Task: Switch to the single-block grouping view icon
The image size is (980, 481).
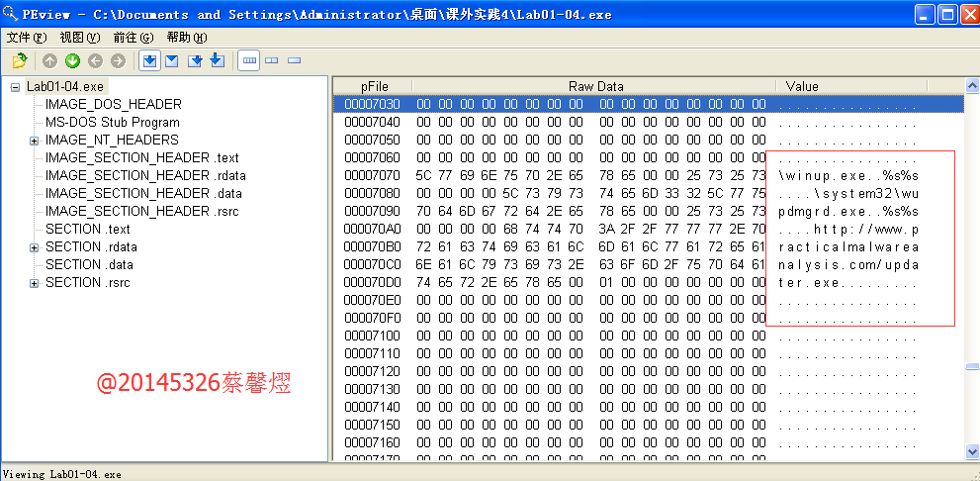Action: coord(294,61)
